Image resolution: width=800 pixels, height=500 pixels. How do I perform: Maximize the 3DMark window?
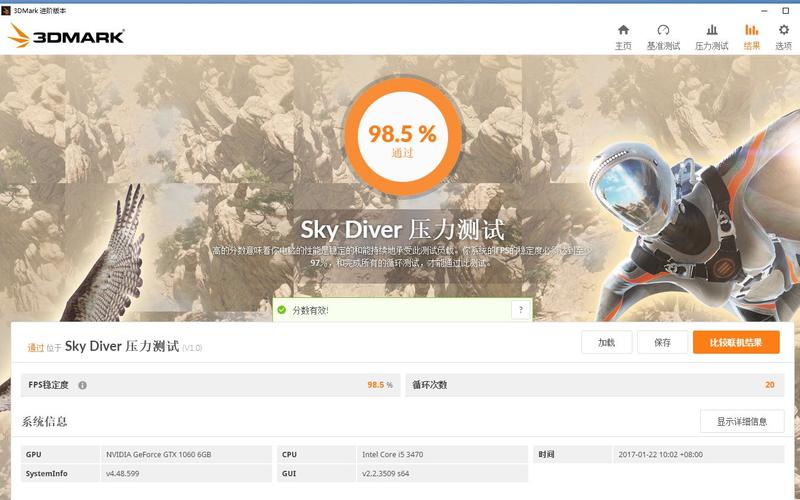785,10
